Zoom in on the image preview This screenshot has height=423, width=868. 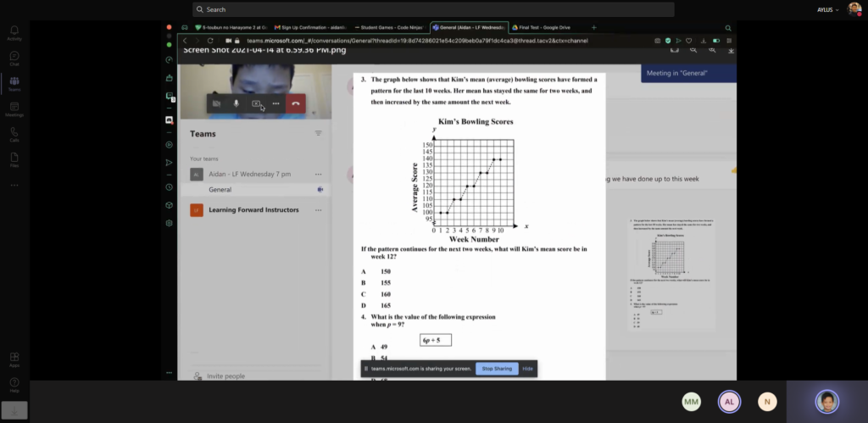(712, 50)
